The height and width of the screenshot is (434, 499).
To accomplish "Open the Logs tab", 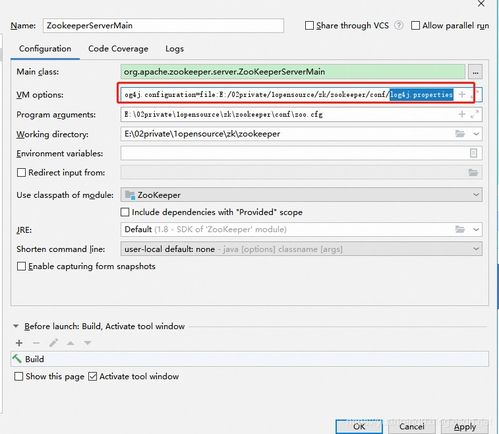I will pos(174,49).
